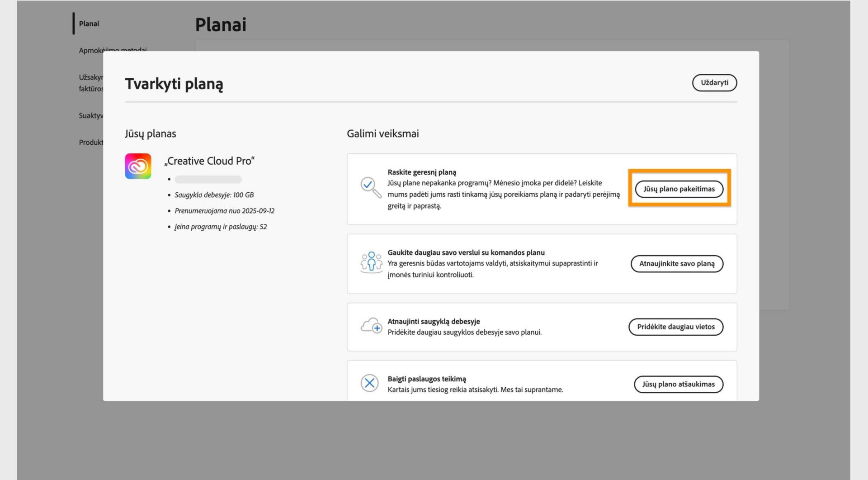The image size is (868, 480).
Task: Select the Produkt… sidebar item
Action: coord(91,143)
